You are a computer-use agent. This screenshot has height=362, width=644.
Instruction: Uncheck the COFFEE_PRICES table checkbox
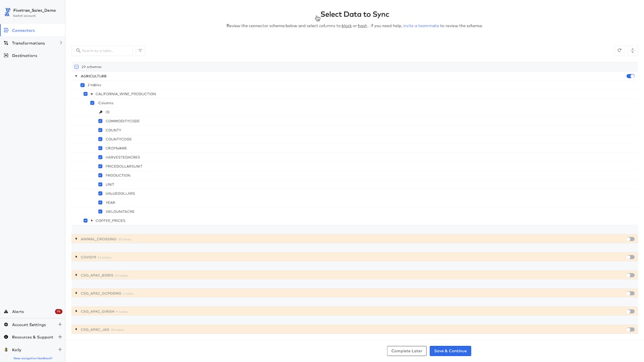pos(85,220)
